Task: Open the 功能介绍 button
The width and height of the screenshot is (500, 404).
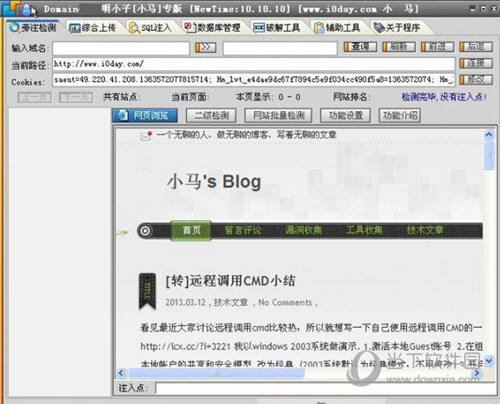Action: 400,116
